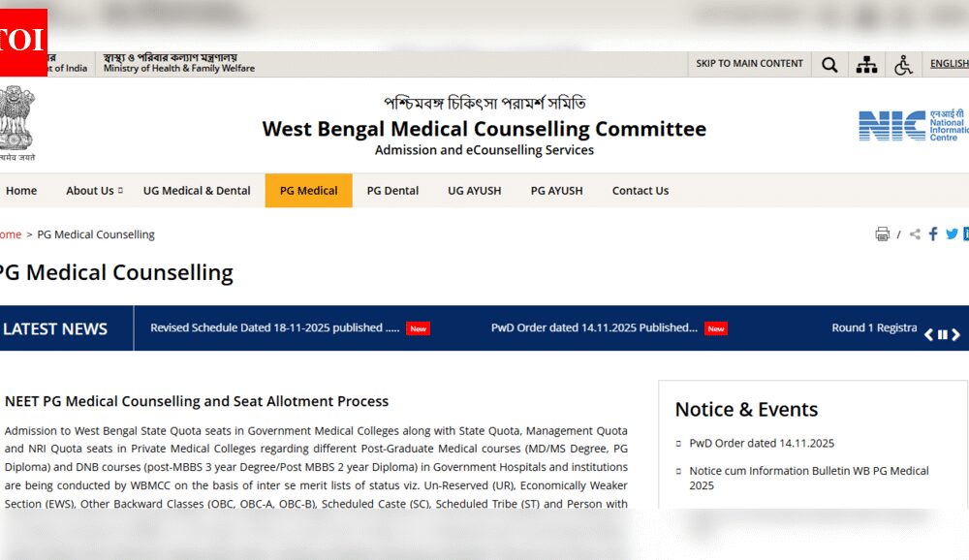Click the share icon

pos(915,234)
